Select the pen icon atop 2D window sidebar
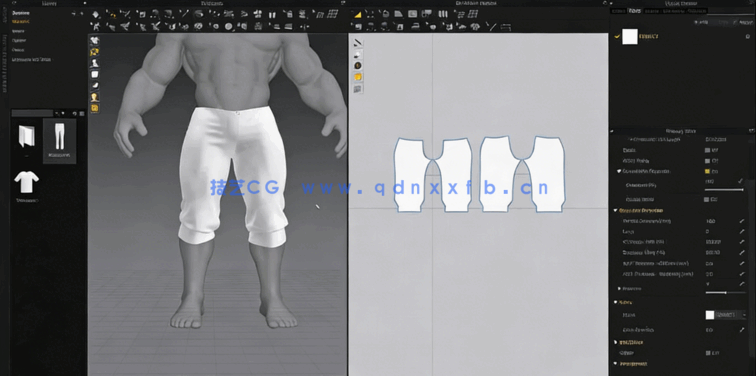 (358, 42)
